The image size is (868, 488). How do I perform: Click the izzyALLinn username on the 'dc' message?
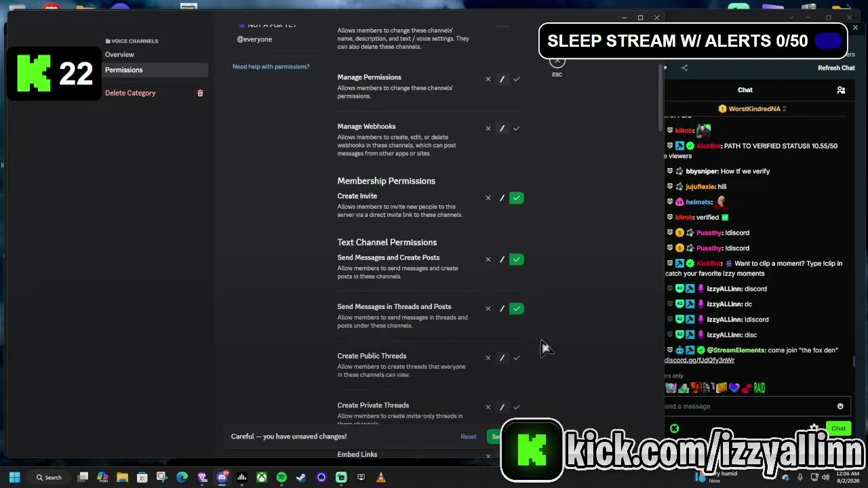click(x=725, y=304)
